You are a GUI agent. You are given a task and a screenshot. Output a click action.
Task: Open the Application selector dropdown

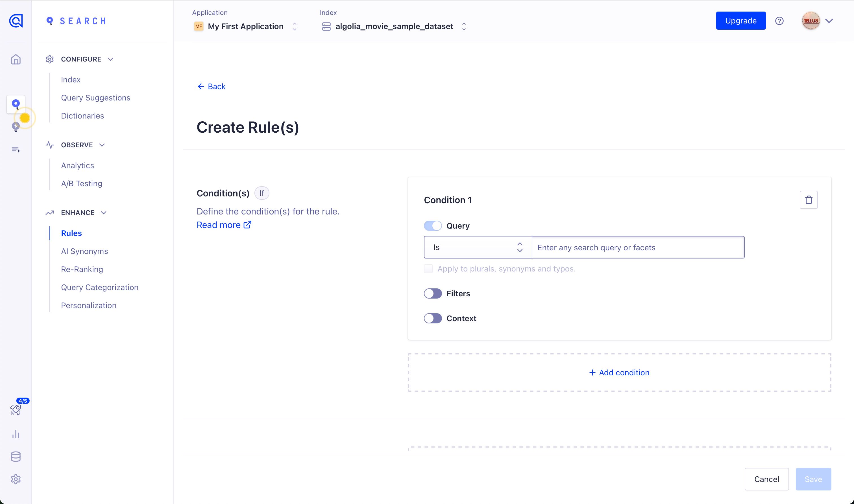(x=245, y=26)
